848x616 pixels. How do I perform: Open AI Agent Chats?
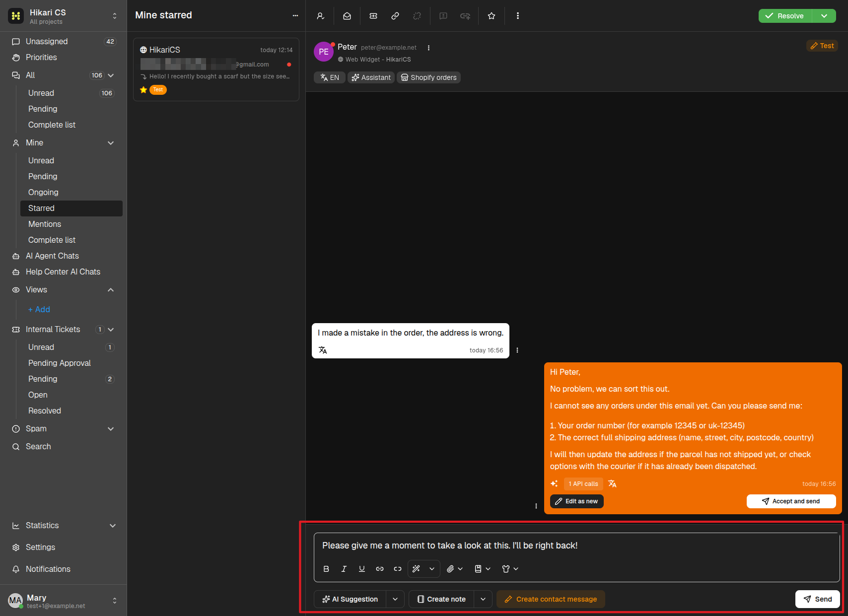point(63,256)
